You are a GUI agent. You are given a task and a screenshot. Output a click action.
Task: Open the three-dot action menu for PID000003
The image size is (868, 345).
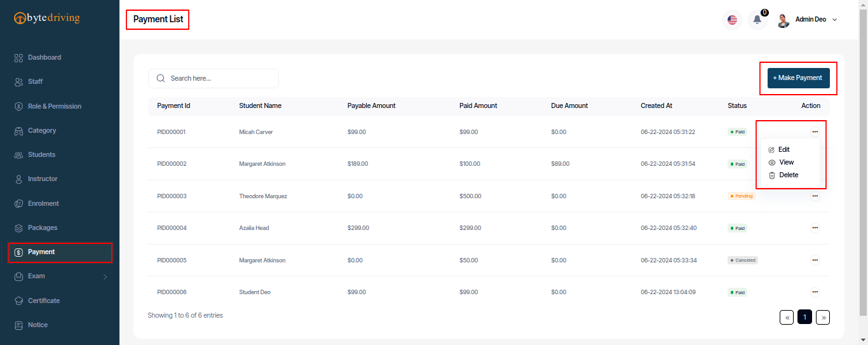point(815,196)
